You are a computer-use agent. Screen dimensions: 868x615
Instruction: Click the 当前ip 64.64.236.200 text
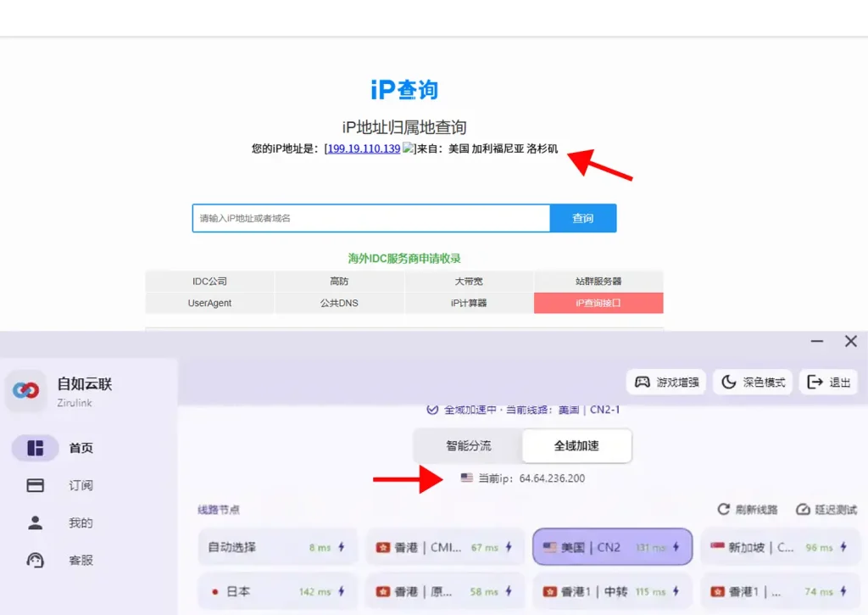(x=531, y=478)
